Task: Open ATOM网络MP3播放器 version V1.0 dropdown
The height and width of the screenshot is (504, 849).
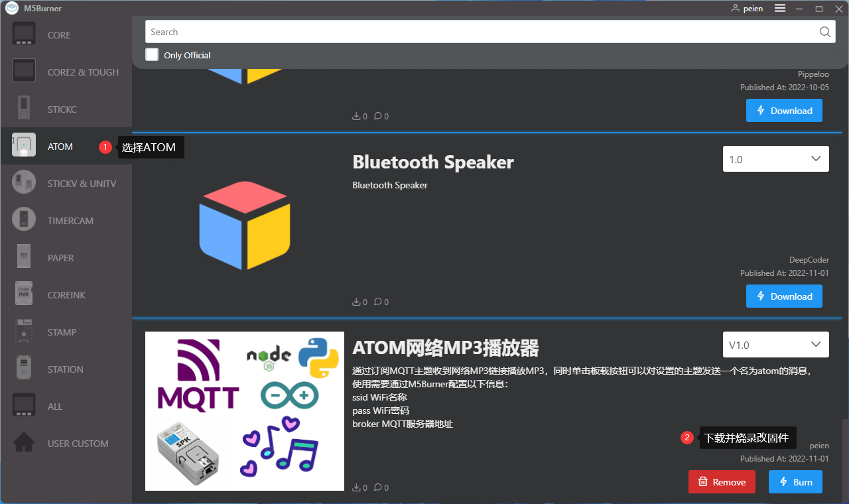Action: click(775, 345)
